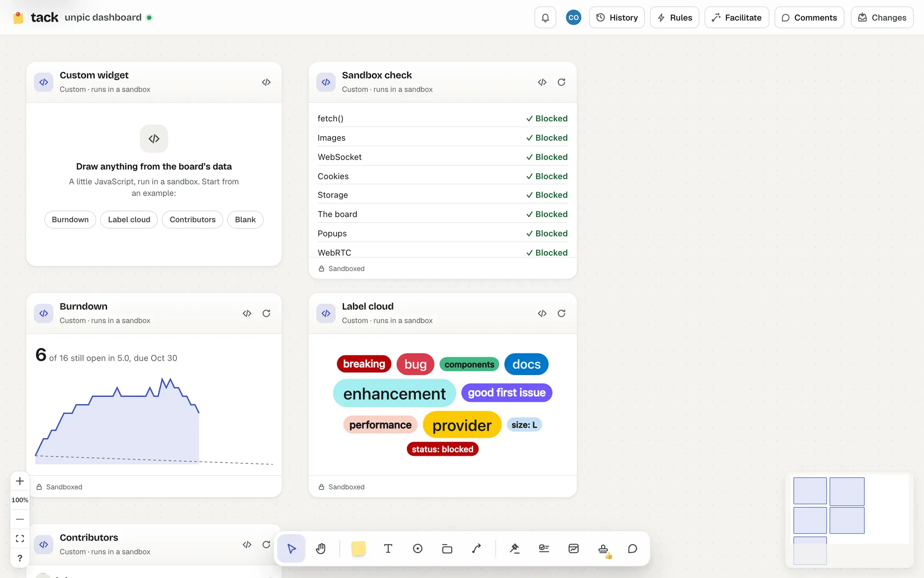Image resolution: width=924 pixels, height=578 pixels.
Task: Select the hand pan tool
Action: [x=321, y=548]
